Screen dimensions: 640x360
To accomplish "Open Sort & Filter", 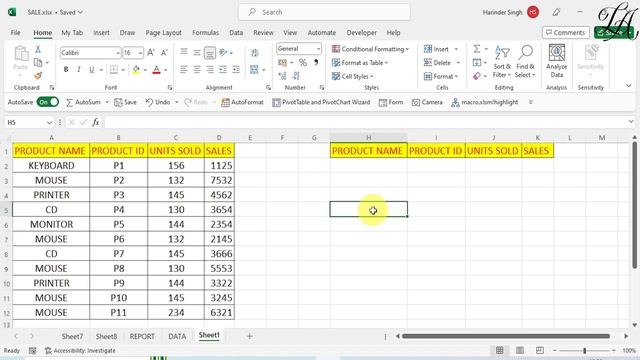I will (502, 62).
